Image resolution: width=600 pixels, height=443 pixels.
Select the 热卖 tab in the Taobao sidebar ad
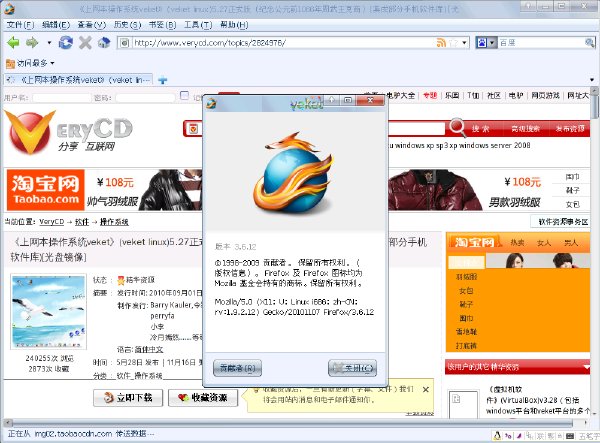tap(517, 243)
